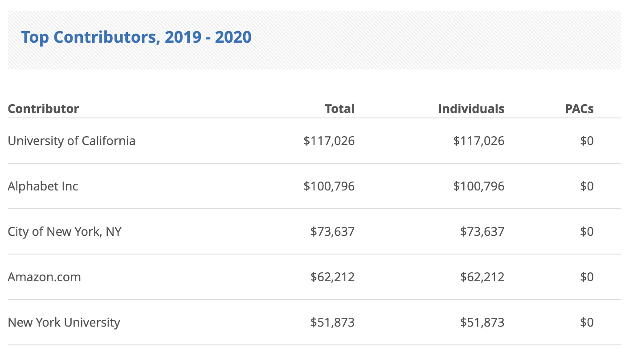Click the Top Contributors, 2019 - 2020 heading
The height and width of the screenshot is (364, 629).
[136, 37]
